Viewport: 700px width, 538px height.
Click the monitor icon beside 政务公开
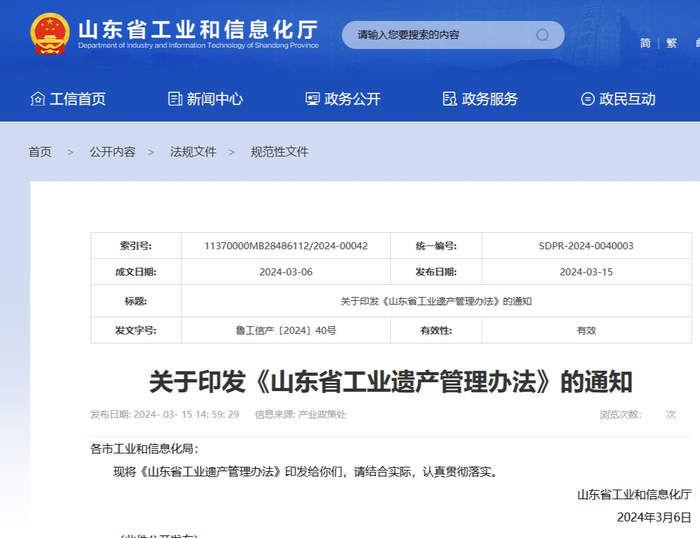click(312, 99)
